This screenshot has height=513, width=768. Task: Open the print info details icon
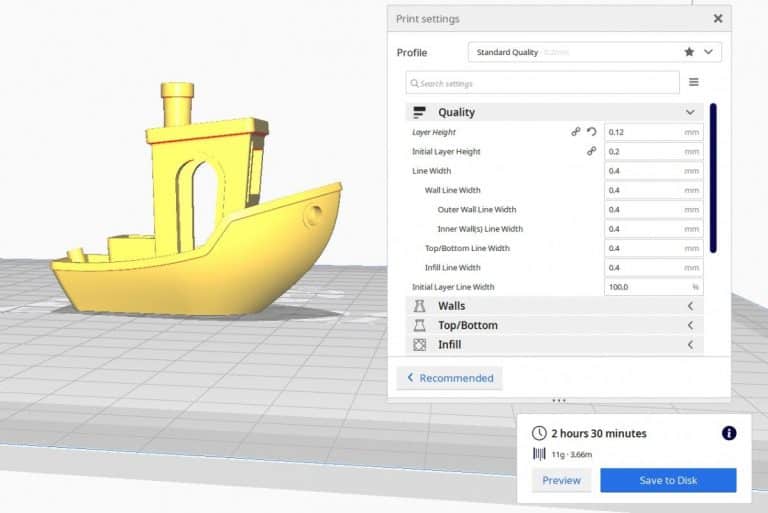(729, 433)
